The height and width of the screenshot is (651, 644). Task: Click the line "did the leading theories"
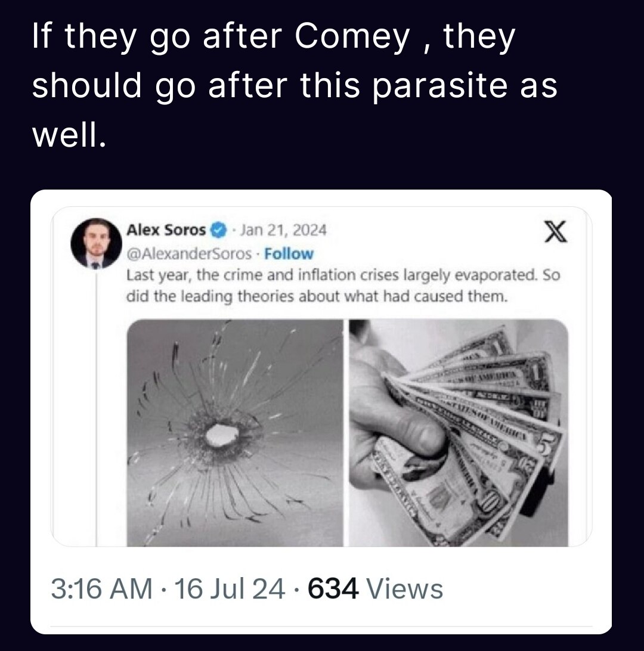coord(316,296)
